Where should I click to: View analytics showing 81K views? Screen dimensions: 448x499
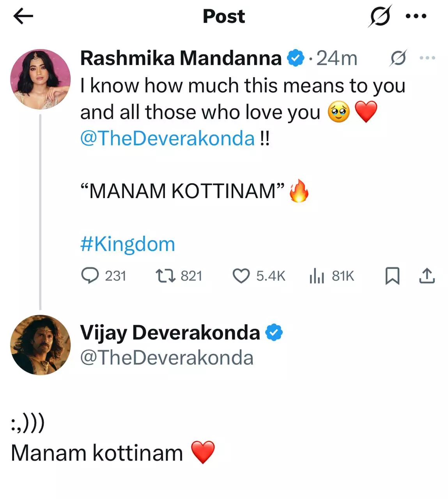click(x=317, y=276)
